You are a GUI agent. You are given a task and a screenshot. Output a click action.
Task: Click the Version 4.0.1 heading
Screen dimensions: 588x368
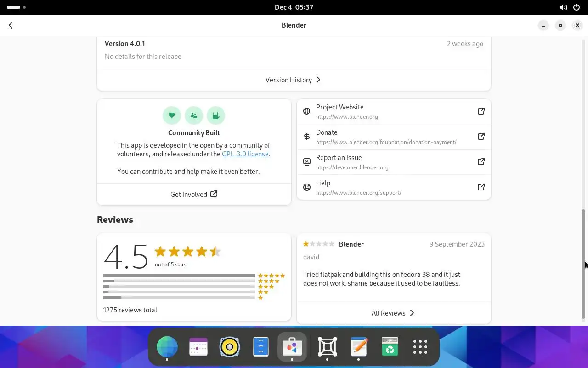125,44
